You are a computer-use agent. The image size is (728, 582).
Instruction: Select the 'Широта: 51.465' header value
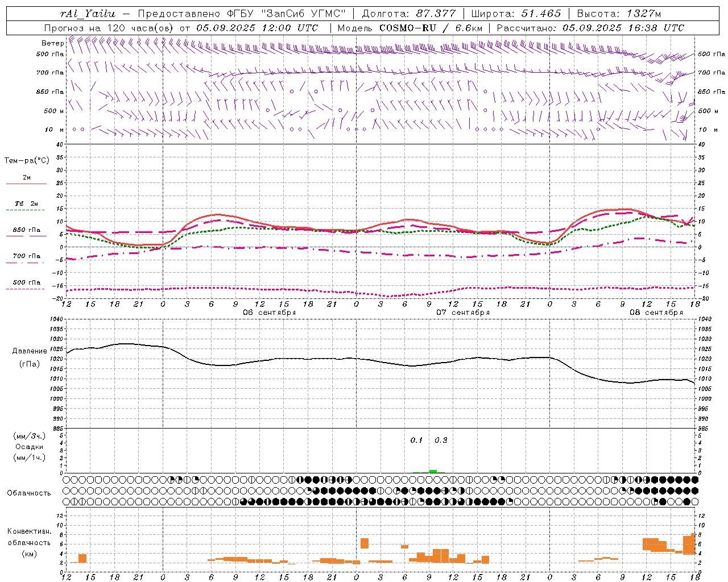coord(516,14)
